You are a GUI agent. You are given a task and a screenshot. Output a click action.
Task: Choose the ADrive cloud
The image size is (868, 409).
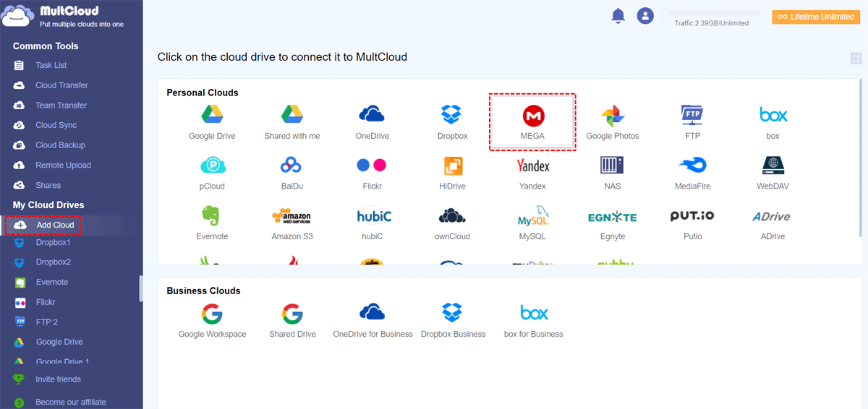[x=771, y=223]
